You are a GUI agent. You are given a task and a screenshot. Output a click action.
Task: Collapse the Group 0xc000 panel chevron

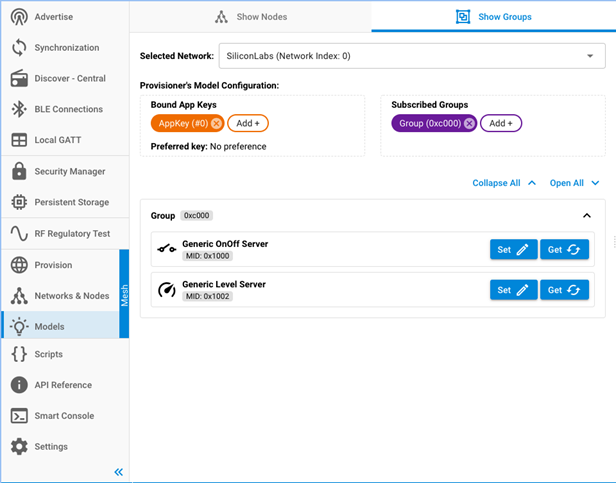click(x=587, y=215)
